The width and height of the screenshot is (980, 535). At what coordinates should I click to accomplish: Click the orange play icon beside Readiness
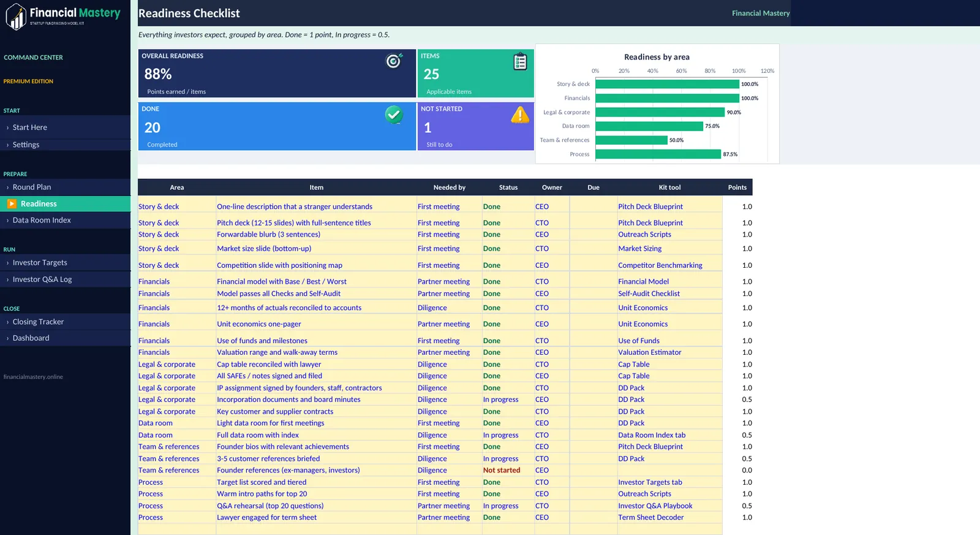click(12, 203)
